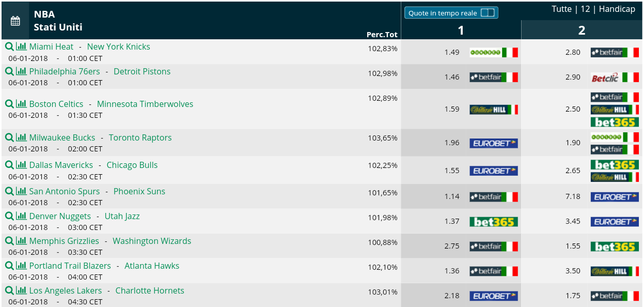Click bet365 logo in Dallas Mavericks row

pyautogui.click(x=615, y=165)
